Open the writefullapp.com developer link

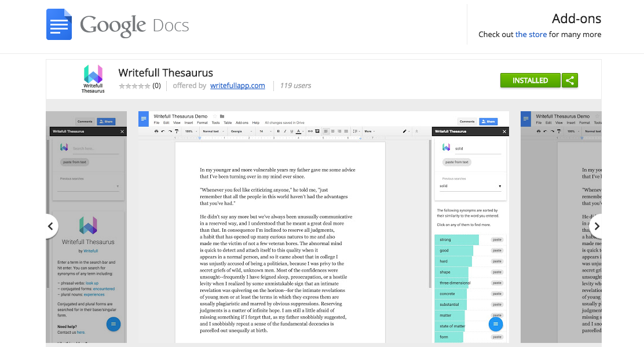point(237,85)
